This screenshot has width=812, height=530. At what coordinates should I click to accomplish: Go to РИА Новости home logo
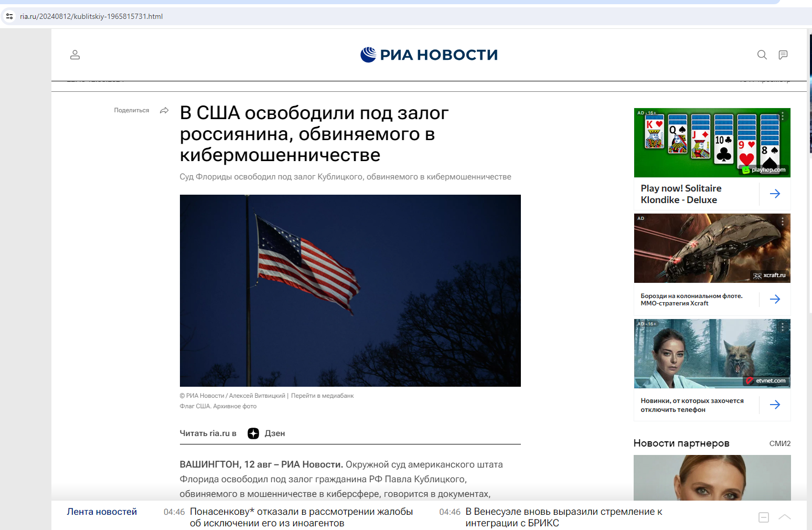click(x=429, y=55)
